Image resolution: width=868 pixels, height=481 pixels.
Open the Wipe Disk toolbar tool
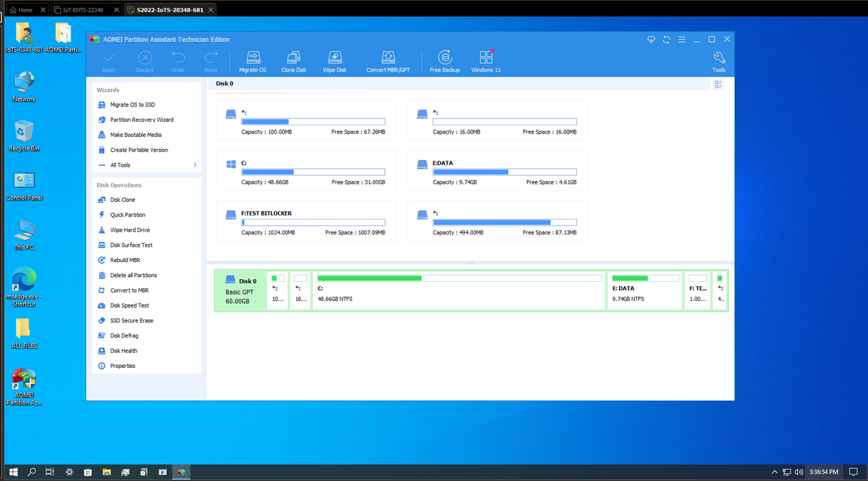coord(335,62)
